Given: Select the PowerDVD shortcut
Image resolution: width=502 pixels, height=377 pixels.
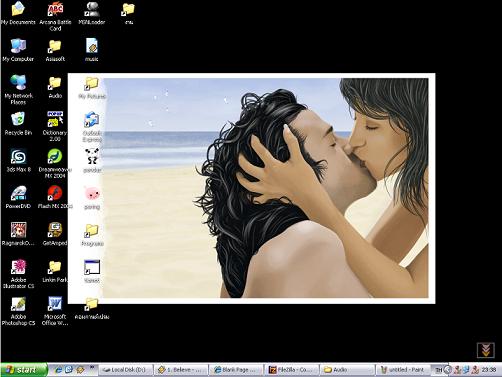Looking at the screenshot, I should (18, 197).
